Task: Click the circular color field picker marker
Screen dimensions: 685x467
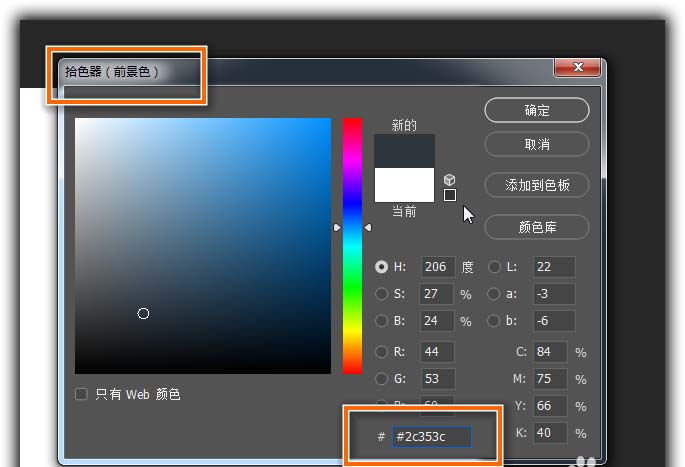Action: pos(143,313)
